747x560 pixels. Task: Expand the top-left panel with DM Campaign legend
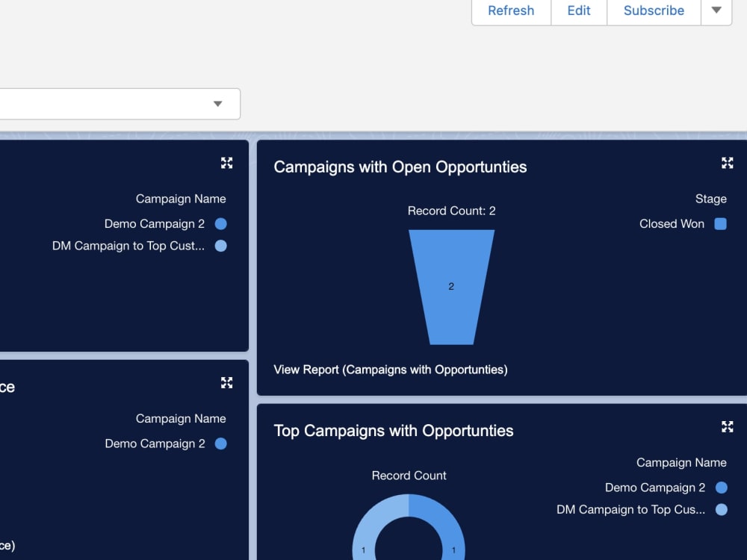click(x=227, y=164)
